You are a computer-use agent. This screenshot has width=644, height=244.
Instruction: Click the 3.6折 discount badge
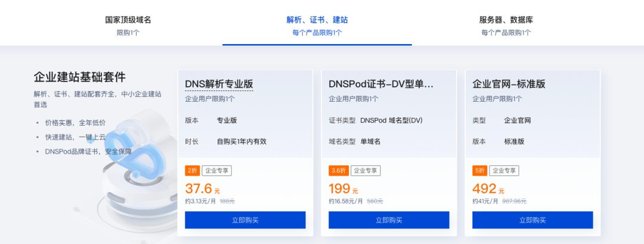339,171
